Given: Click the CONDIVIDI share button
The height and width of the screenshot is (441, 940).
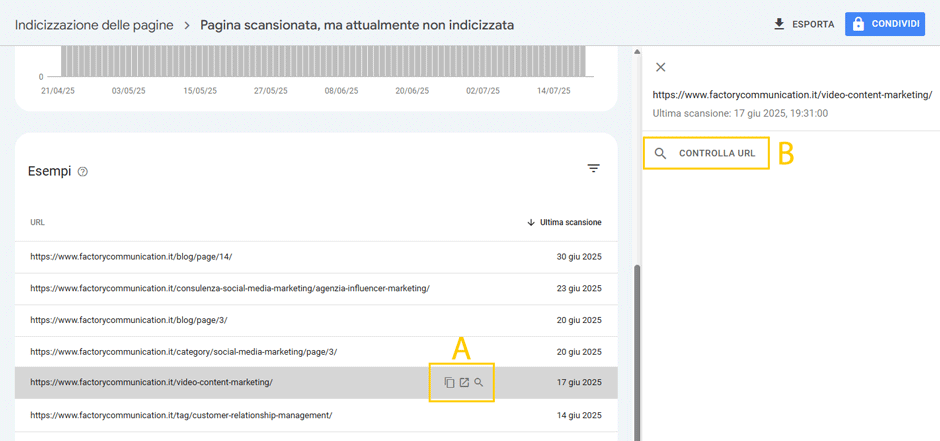Looking at the screenshot, I should tap(885, 25).
